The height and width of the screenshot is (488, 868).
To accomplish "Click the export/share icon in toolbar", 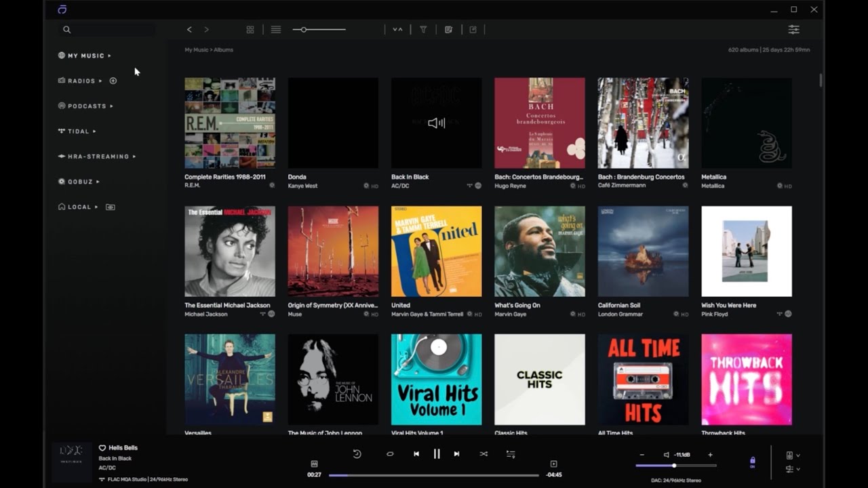I will [x=473, y=30].
